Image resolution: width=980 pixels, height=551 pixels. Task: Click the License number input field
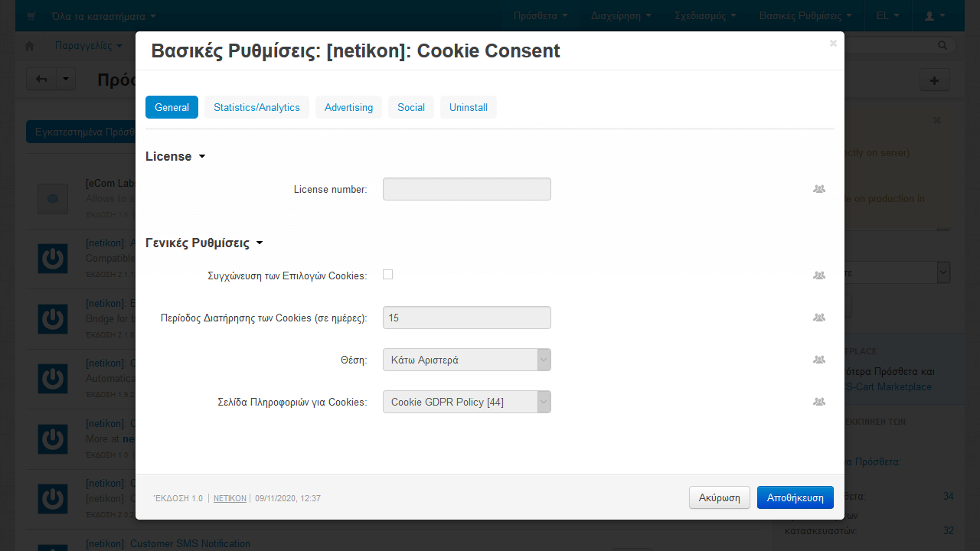pyautogui.click(x=467, y=189)
